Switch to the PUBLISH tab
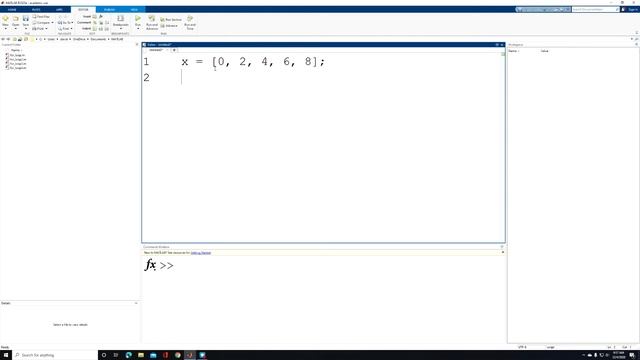The height and width of the screenshot is (360, 640). coord(109,9)
